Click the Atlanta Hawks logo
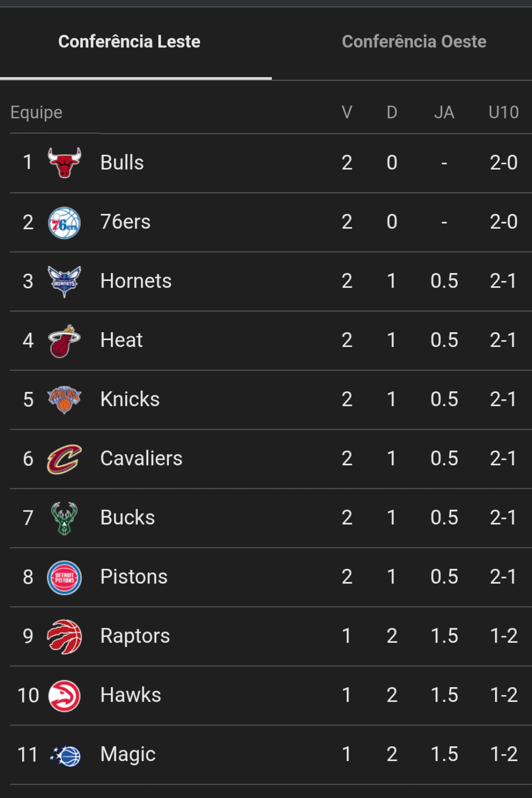 [x=65, y=695]
